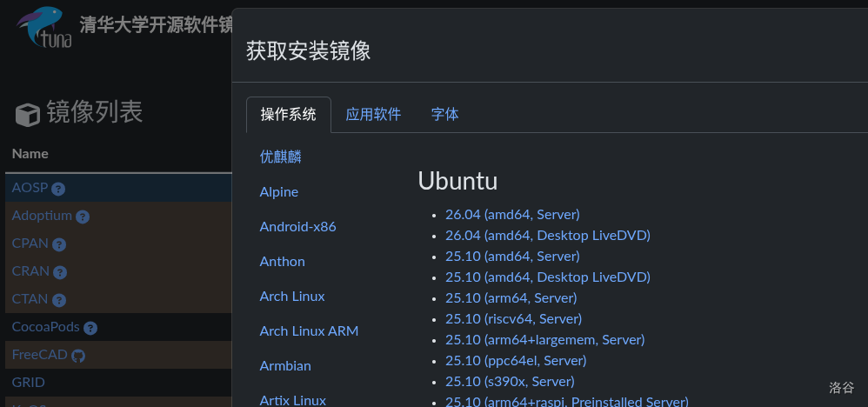The height and width of the screenshot is (407, 868).
Task: Choose Alpine from the OS sidebar
Action: pos(279,192)
